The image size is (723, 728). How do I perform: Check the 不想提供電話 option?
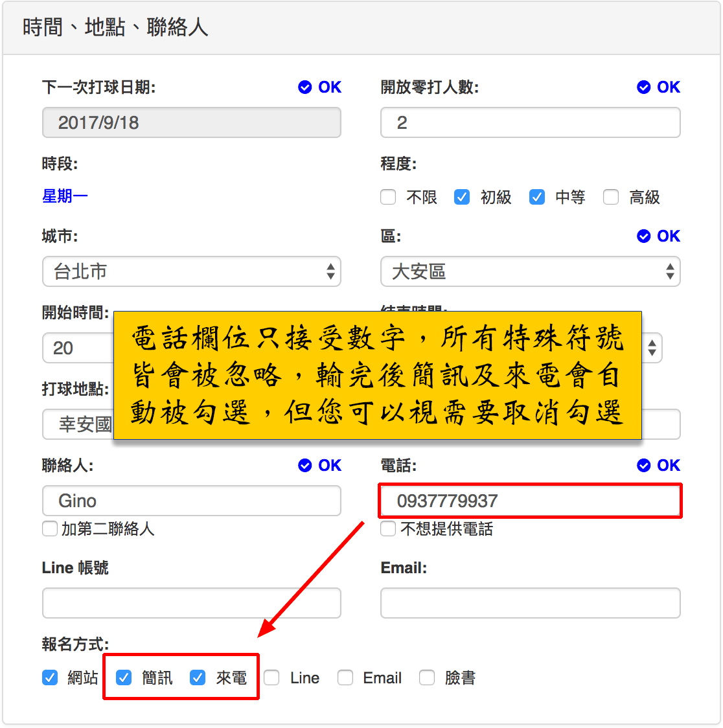[388, 529]
